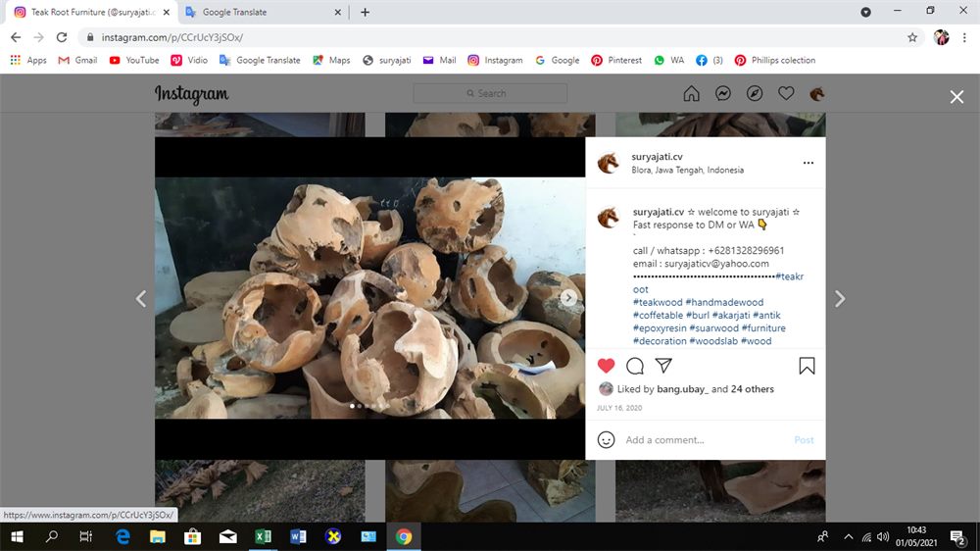Screen dimensions: 980x551
Task: Click the Instagram search box
Action: coord(490,93)
